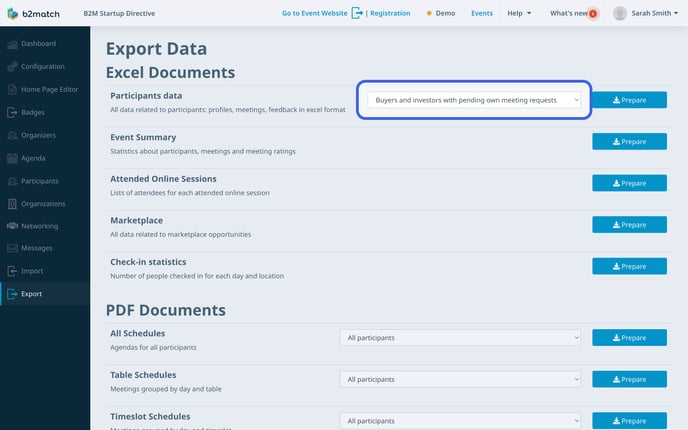The image size is (688, 430).
Task: Click the Attended Online Sessions row title
Action: pos(163,179)
